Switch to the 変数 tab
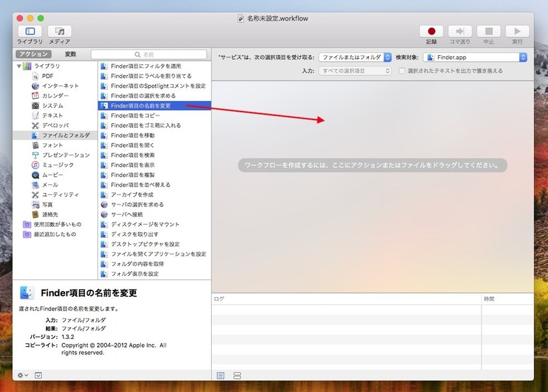This screenshot has width=548, height=392. click(x=70, y=54)
